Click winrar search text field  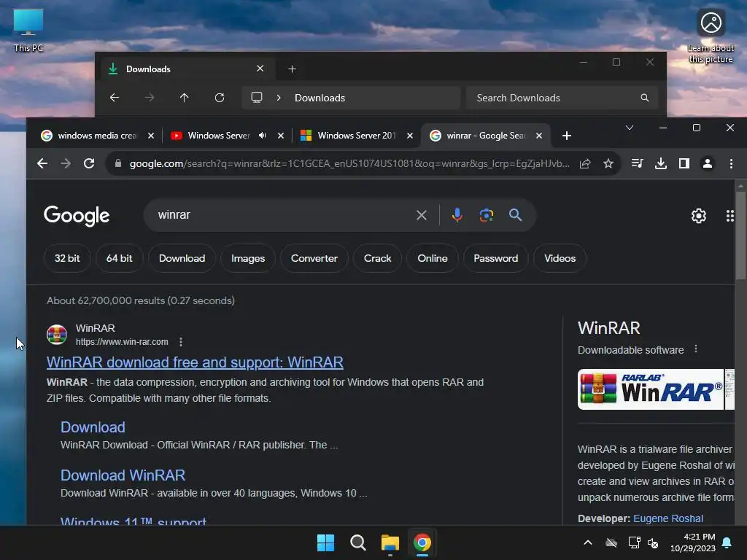pyautogui.click(x=281, y=215)
